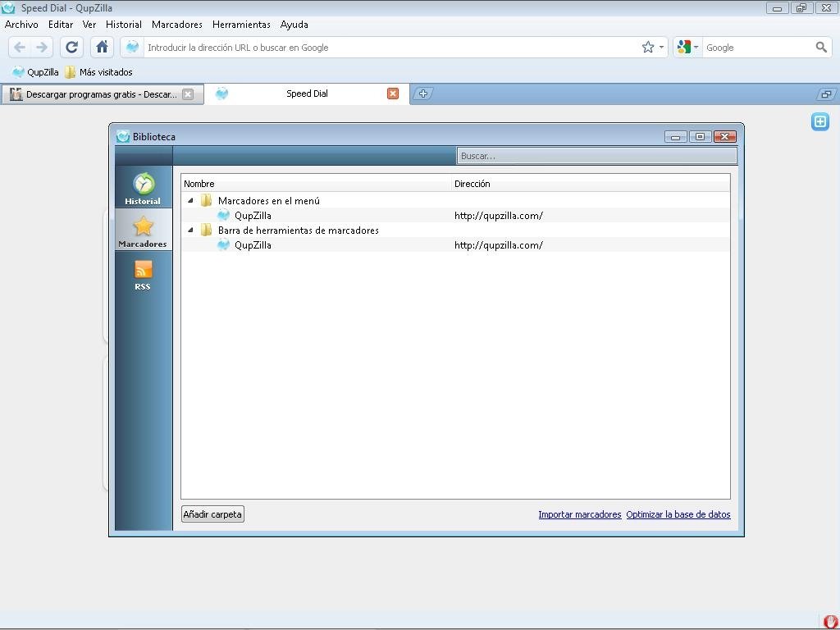Click the red AdBlock icon in status bar

[829, 622]
